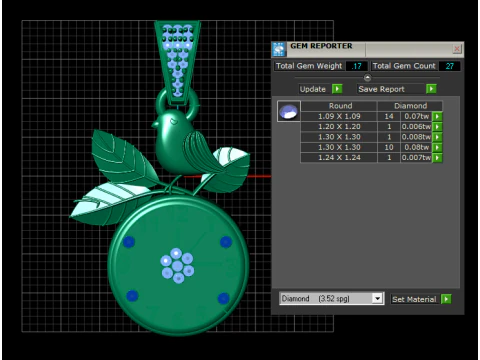Image resolution: width=480 pixels, height=360 pixels.
Task: Click the 0.08tw weight cell
Action: pyautogui.click(x=416, y=147)
